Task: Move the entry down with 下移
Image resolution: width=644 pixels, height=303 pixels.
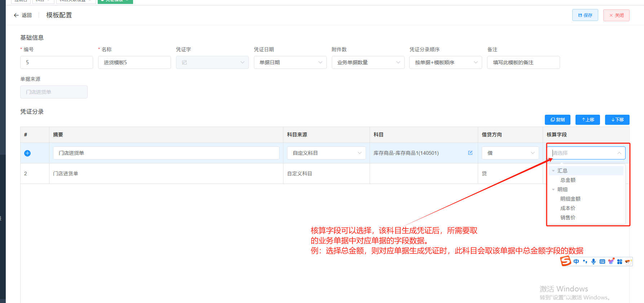Action: [617, 120]
